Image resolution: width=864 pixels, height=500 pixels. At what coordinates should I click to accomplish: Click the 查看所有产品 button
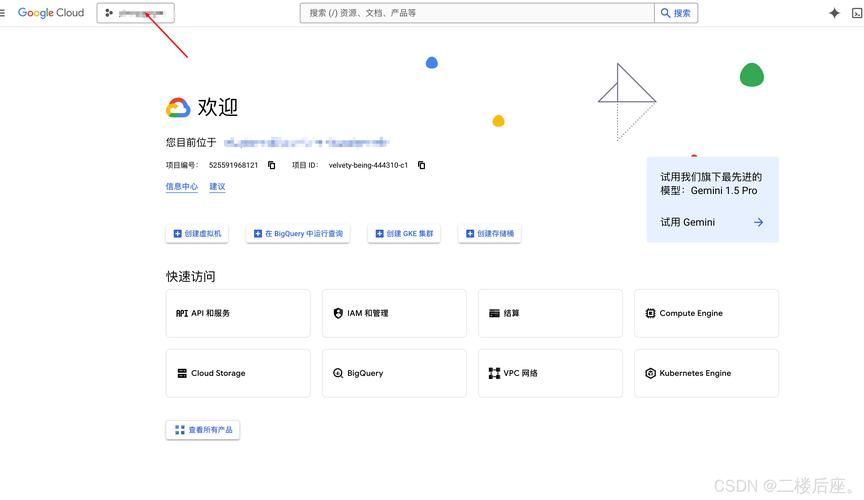coord(203,430)
